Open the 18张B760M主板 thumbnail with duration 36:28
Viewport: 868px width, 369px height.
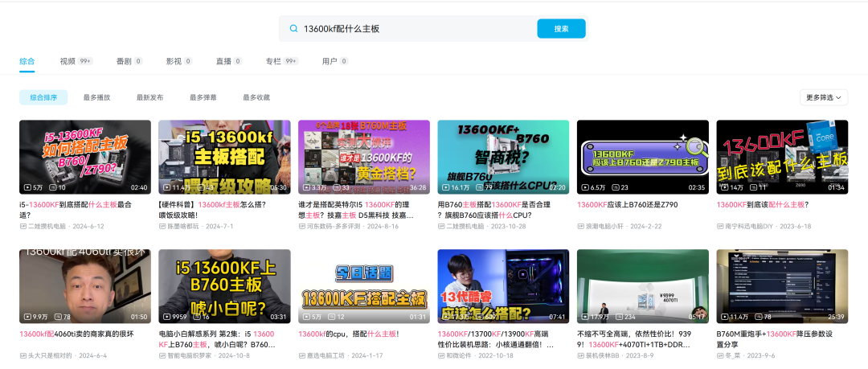(x=364, y=157)
